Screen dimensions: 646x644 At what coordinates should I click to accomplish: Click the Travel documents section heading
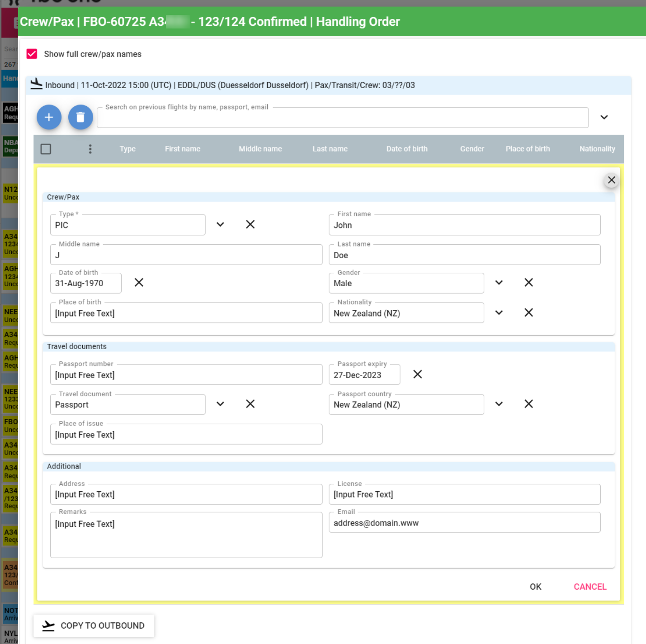coord(77,346)
